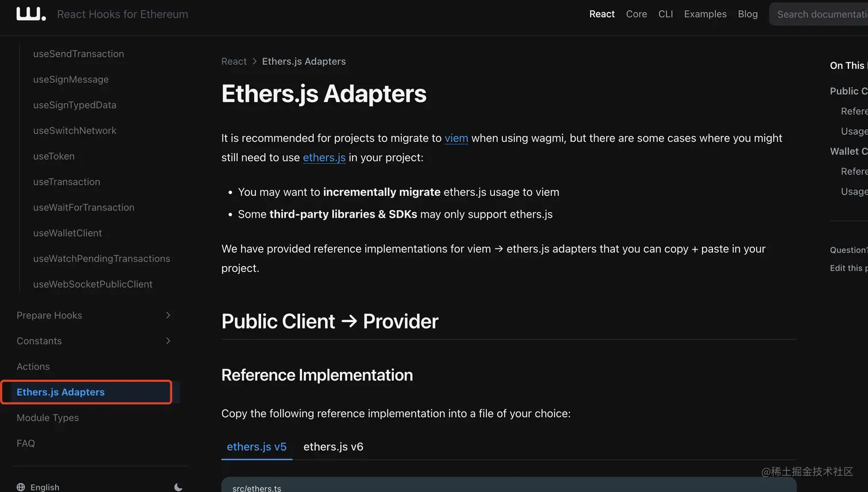Viewport: 868px width, 492px height.
Task: Open useSignTypedData in the sidebar
Action: 75,105
